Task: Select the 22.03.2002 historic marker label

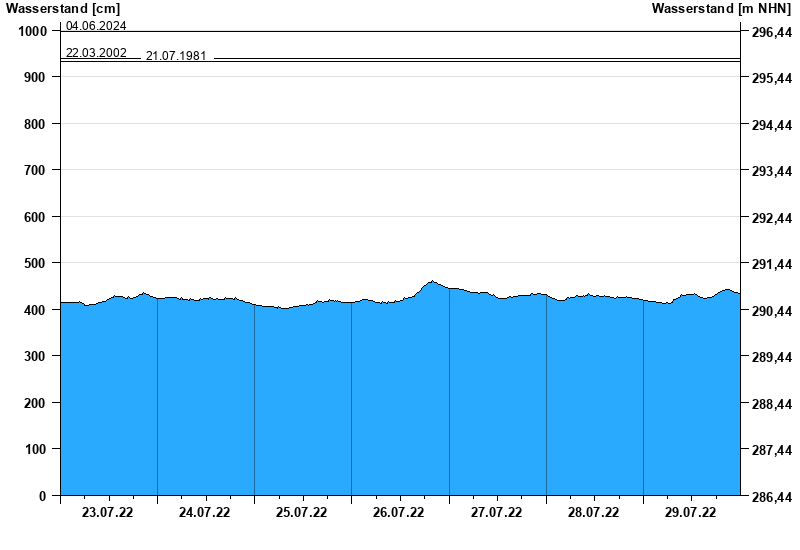Action: [96, 52]
